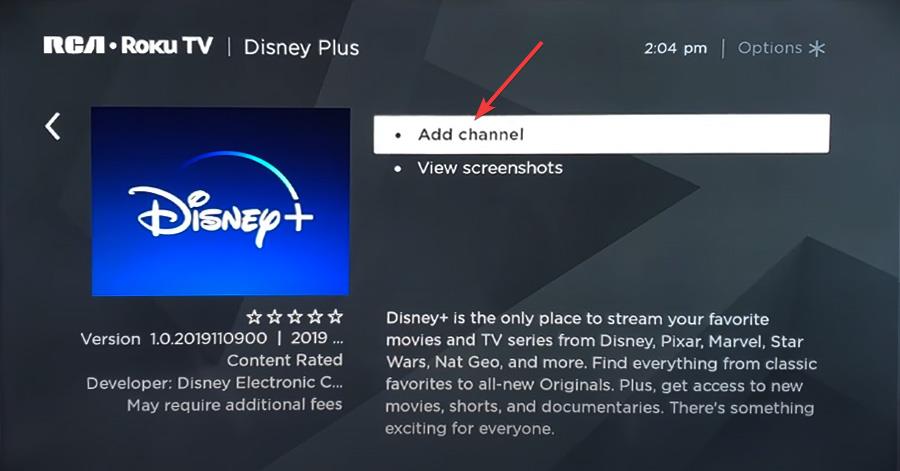Click the Disney+ channel description paragraph
This screenshot has height=471, width=900.
pos(600,373)
